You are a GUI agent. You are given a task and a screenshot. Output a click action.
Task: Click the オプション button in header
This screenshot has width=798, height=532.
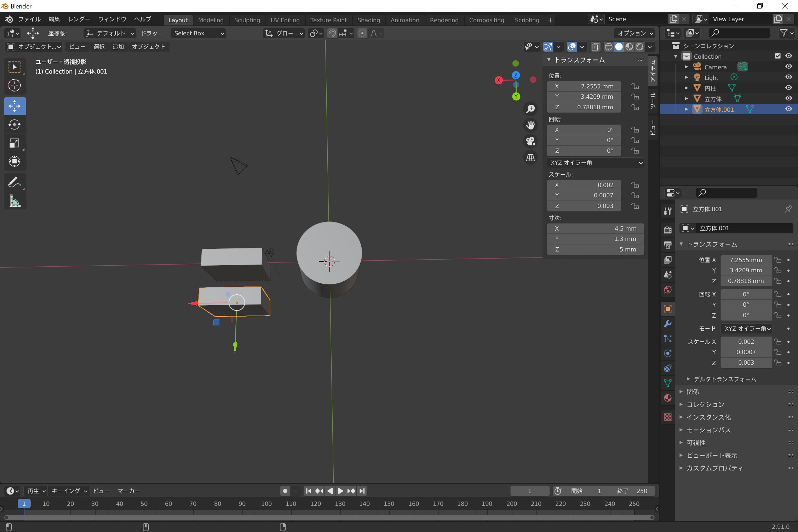(x=635, y=33)
